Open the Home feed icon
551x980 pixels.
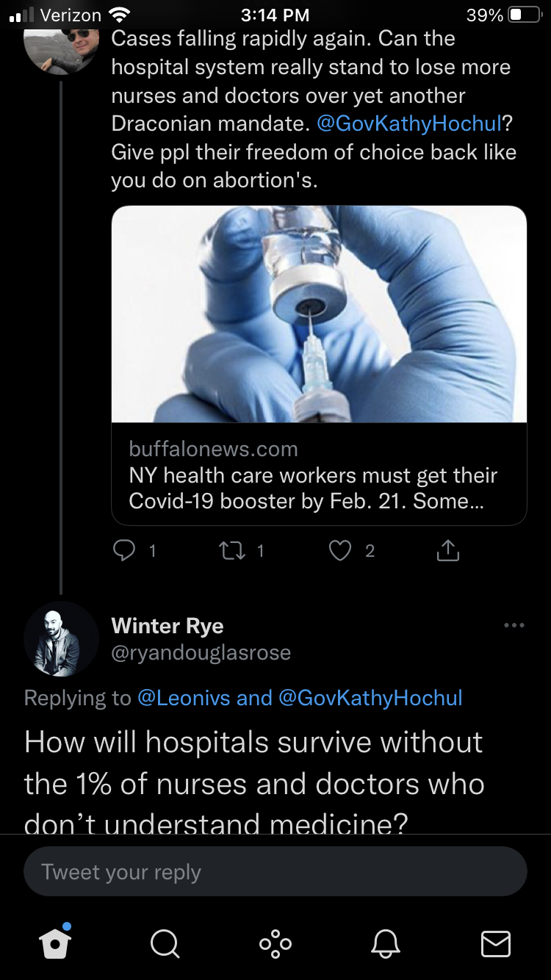(x=54, y=943)
